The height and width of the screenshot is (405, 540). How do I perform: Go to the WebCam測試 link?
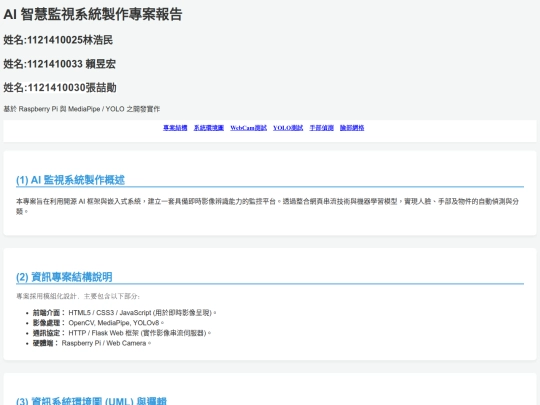(x=248, y=128)
